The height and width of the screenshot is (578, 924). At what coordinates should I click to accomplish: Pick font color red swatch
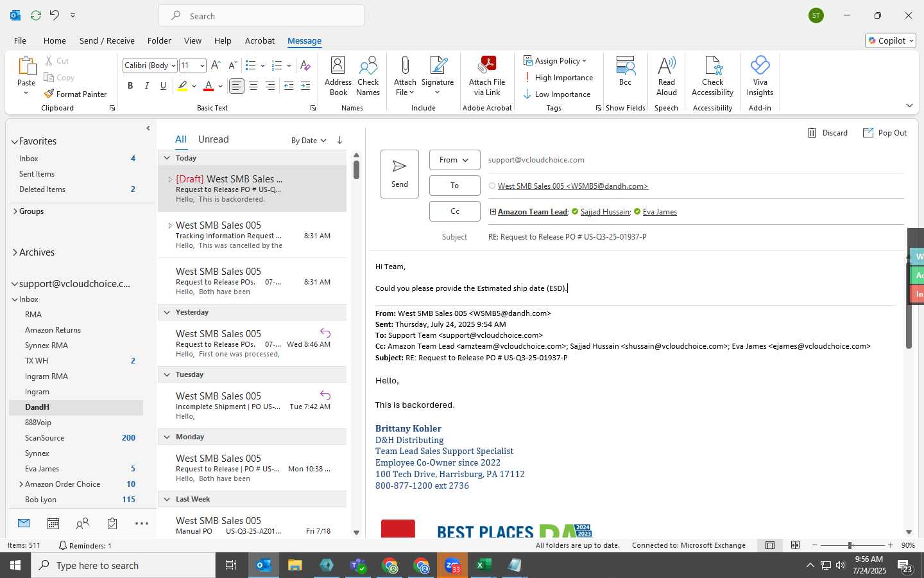click(209, 86)
